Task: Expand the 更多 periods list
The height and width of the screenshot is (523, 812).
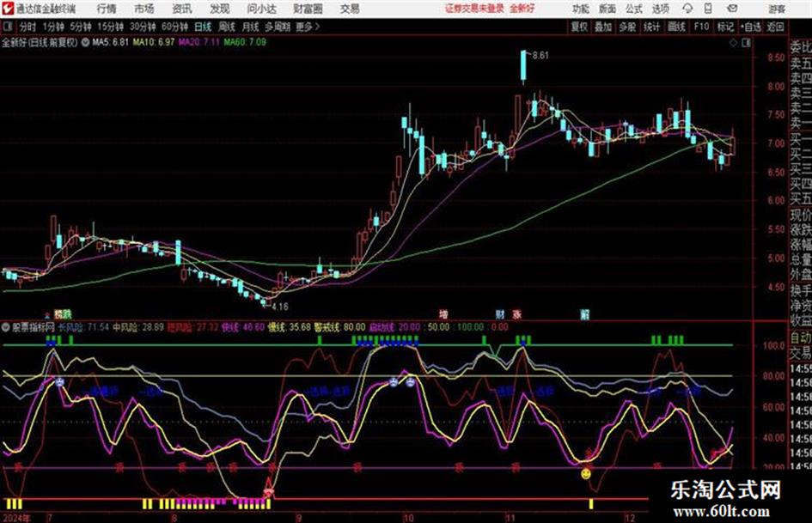Action: [308, 27]
